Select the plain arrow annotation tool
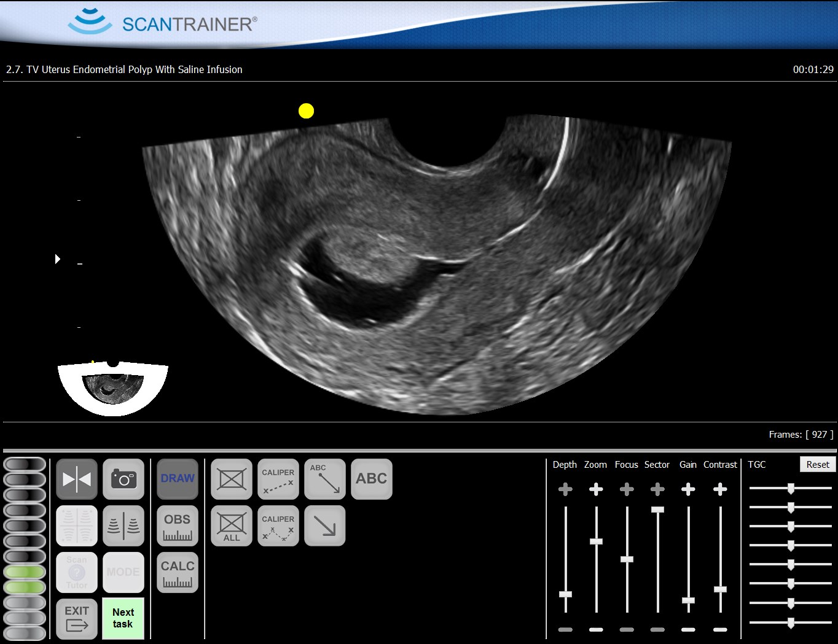This screenshot has height=644, width=838. tap(325, 526)
